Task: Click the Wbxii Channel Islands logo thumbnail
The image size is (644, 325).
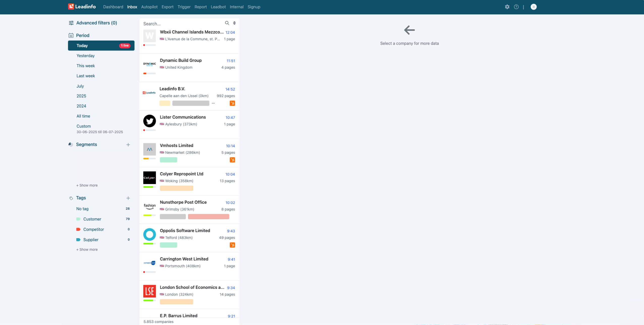Action: (150, 36)
